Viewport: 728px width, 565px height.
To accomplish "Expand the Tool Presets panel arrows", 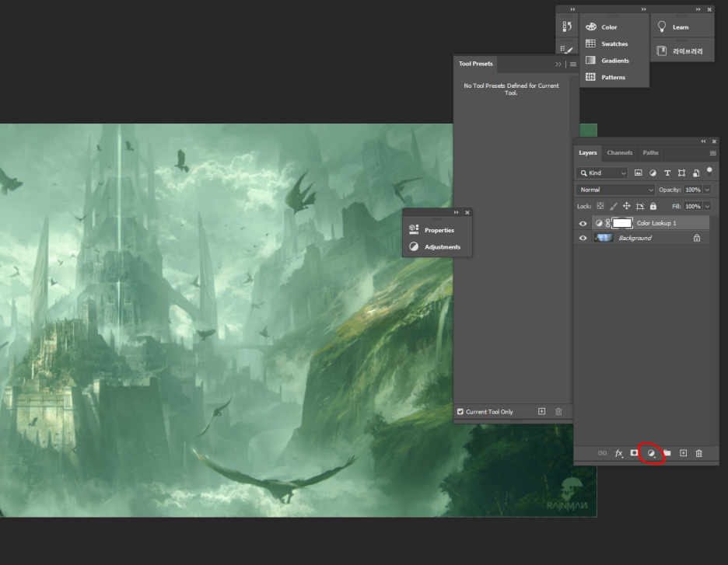I will coord(558,64).
